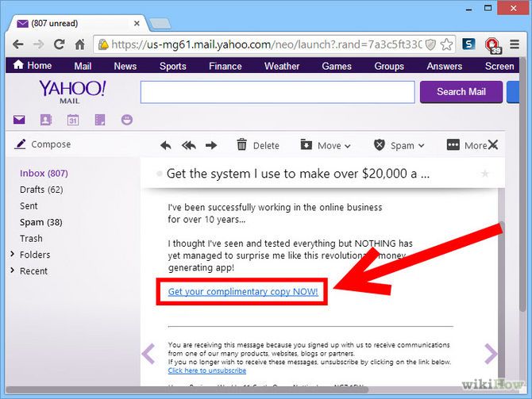Expand the Recent section
Image resolution: width=532 pixels, height=399 pixels.
click(12, 270)
